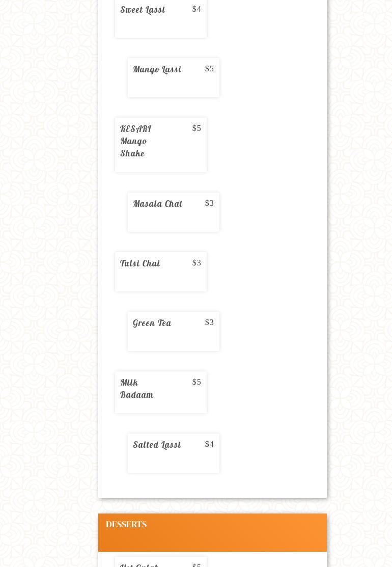Click the $5 price of KESARI Mango Shake
This screenshot has height=567, width=392.
coord(197,128)
